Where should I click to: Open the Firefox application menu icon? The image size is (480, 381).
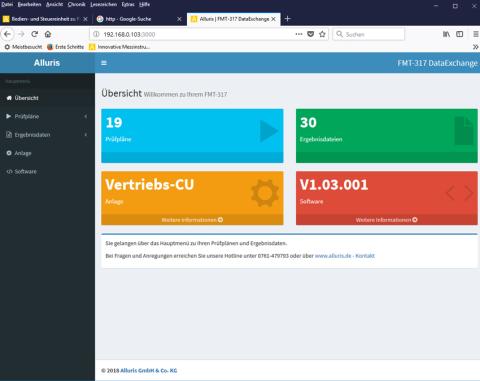[476, 34]
